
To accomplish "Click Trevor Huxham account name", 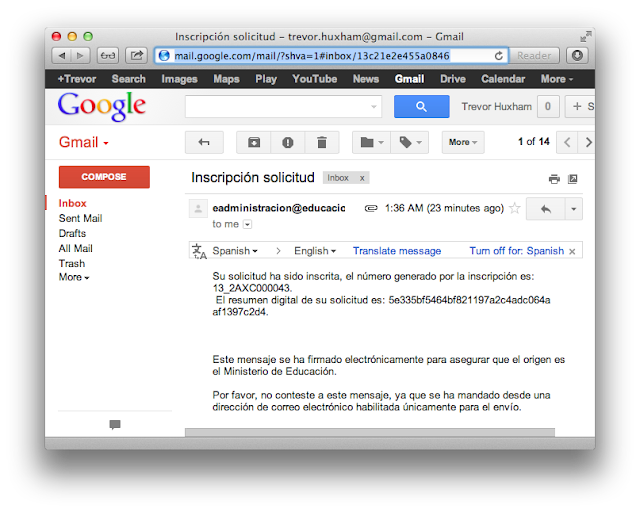I will point(497,107).
